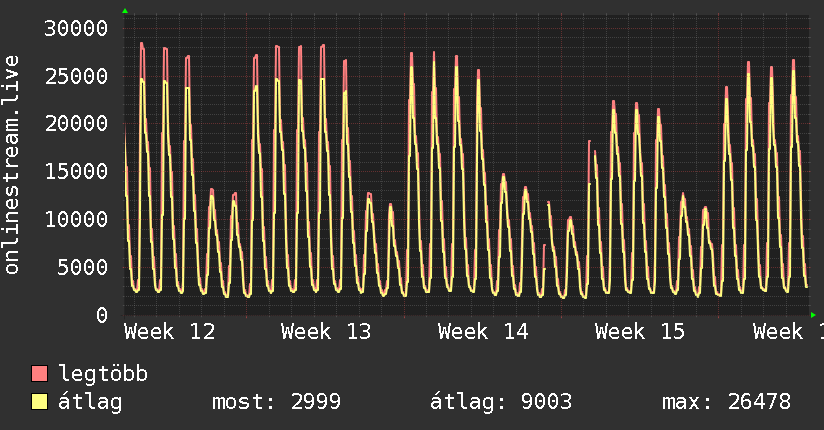Click the yellow átlag legend swatch
824x430 pixels.
[39, 402]
